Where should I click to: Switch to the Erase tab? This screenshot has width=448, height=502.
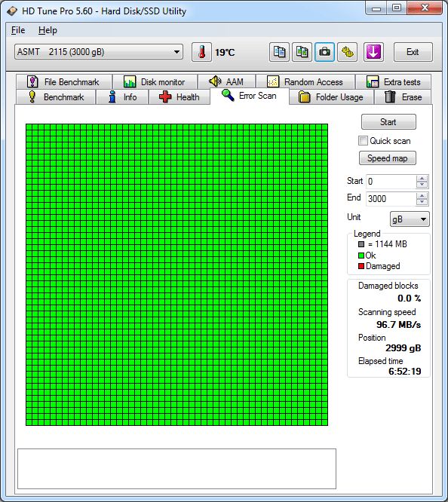point(404,97)
